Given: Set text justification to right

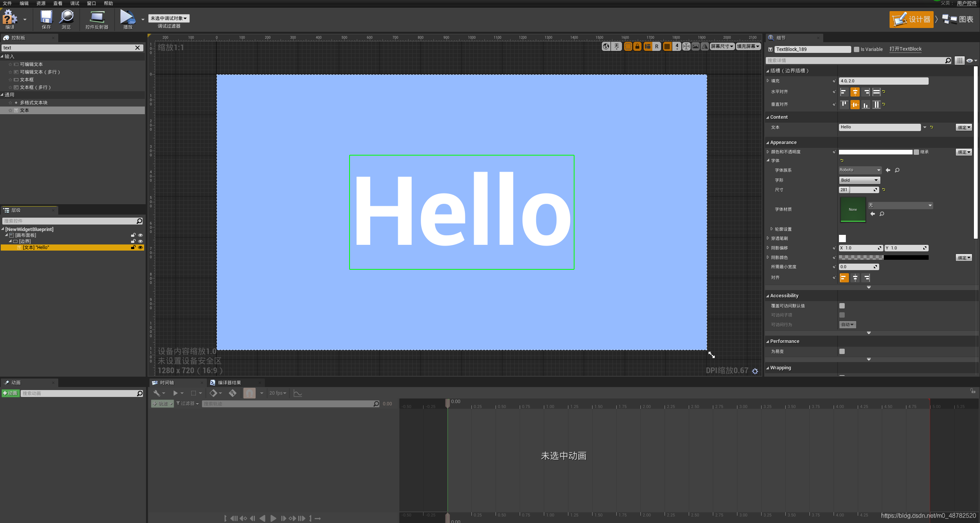Looking at the screenshot, I should click(x=866, y=278).
